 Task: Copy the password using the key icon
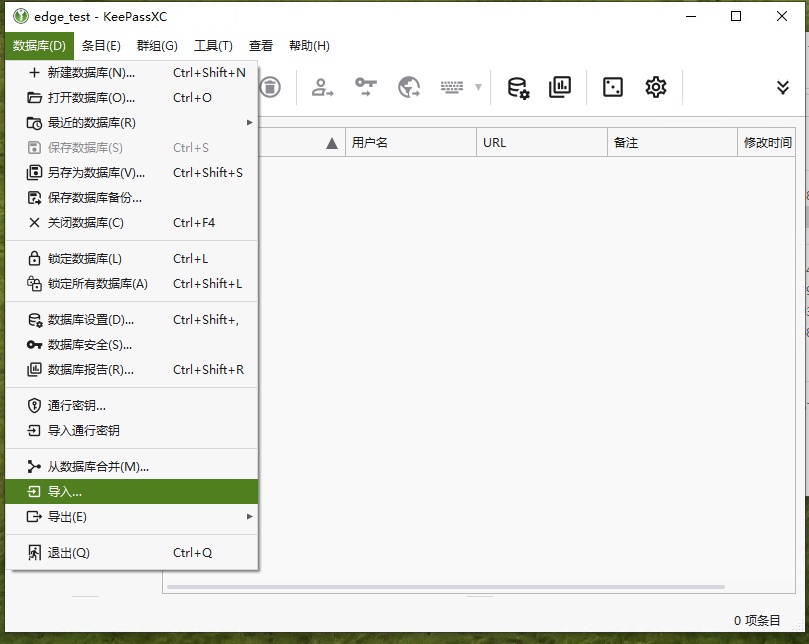click(x=367, y=87)
